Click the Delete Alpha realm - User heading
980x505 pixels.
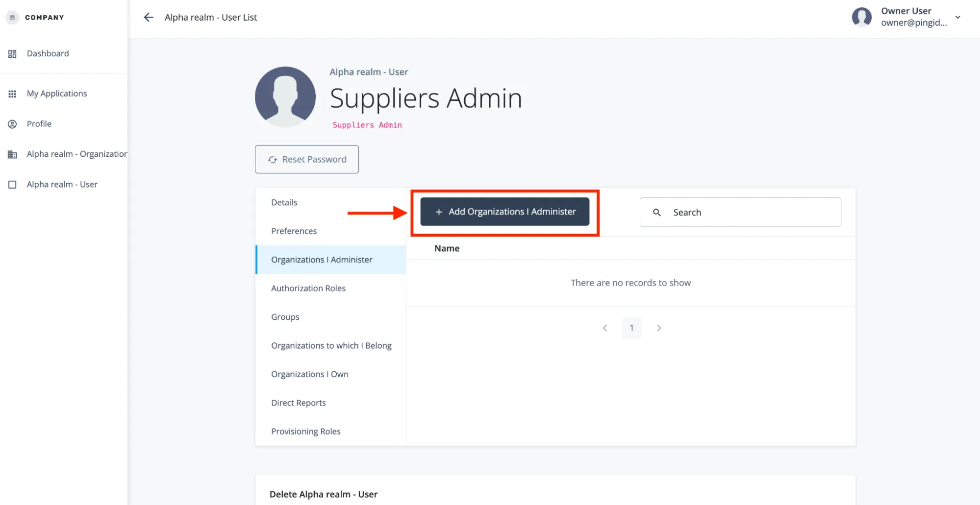[x=324, y=494]
